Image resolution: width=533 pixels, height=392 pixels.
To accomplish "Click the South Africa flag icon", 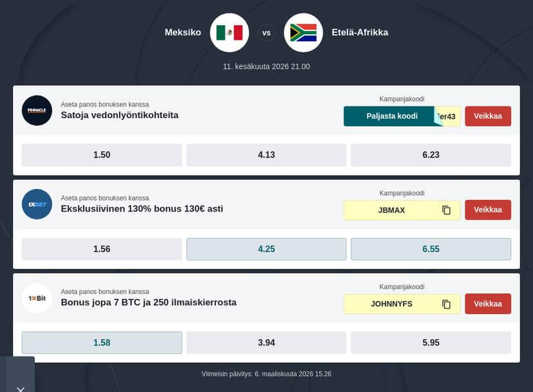I will point(303,32).
